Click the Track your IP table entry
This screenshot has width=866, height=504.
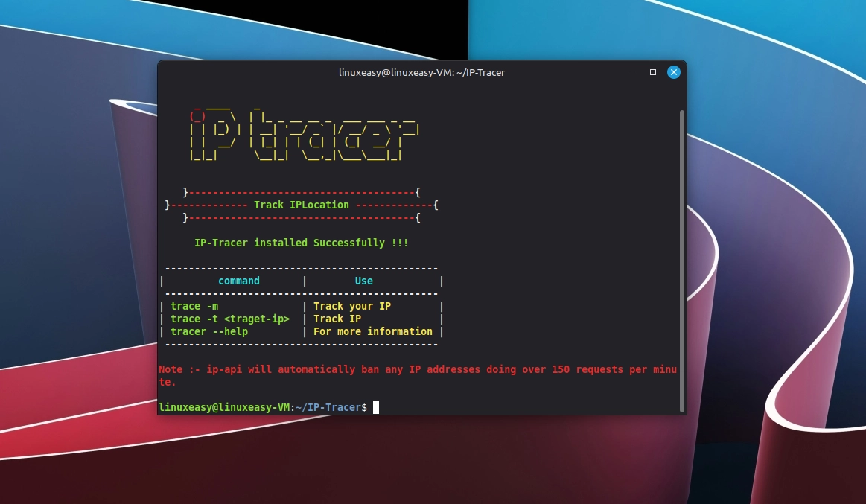pyautogui.click(x=352, y=306)
